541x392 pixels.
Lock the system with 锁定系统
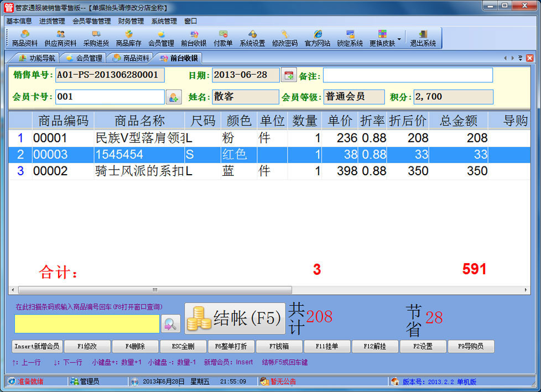350,38
